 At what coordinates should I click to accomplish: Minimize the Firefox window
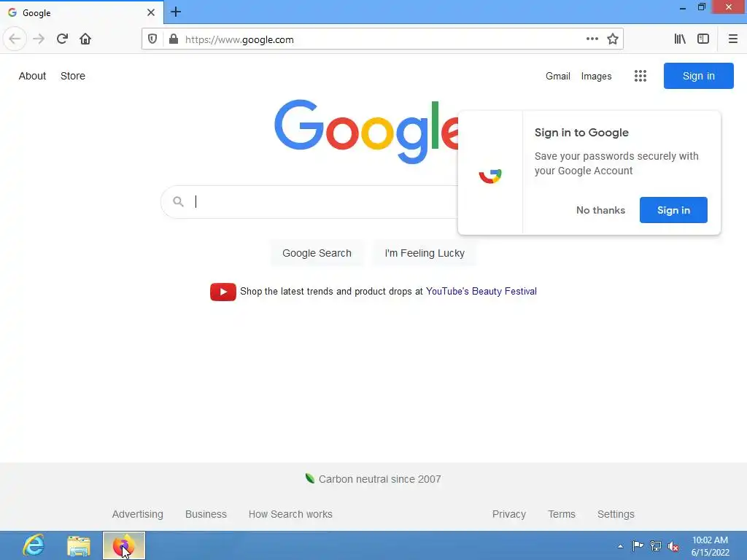click(x=682, y=7)
